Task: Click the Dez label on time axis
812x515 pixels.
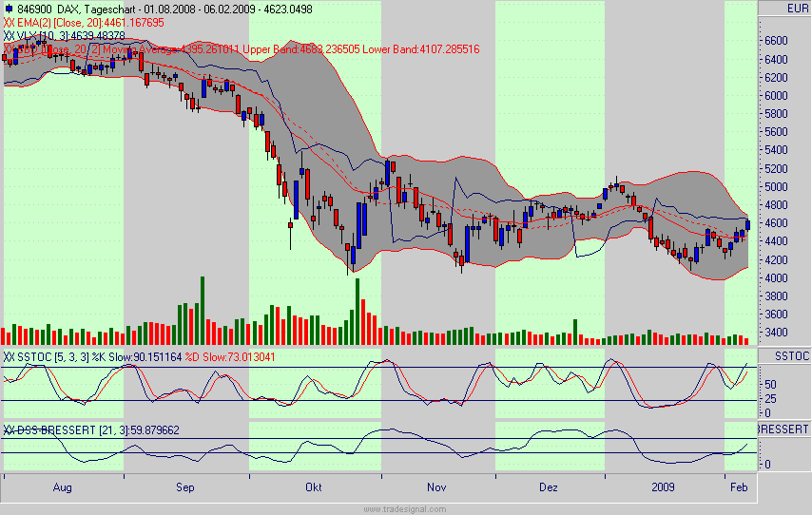Action: coord(549,487)
